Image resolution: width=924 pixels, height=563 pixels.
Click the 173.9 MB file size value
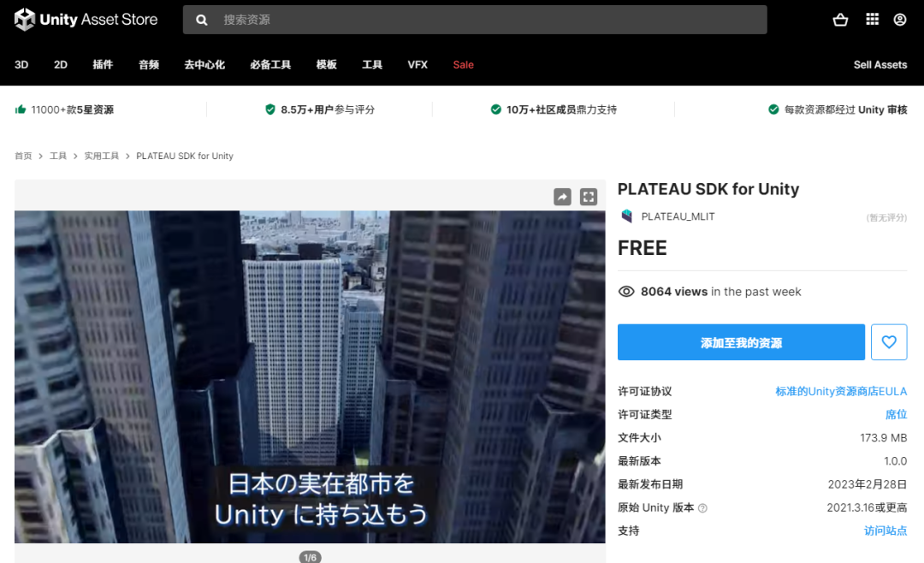point(883,438)
